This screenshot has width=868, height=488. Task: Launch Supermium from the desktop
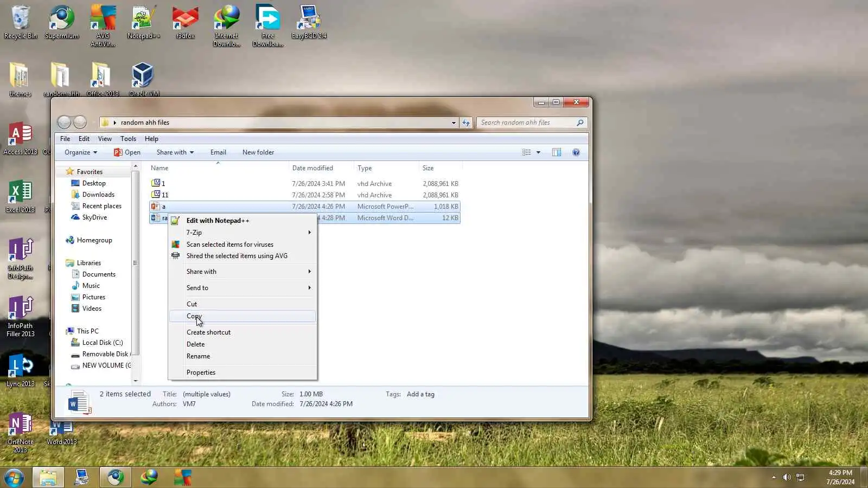point(62,23)
